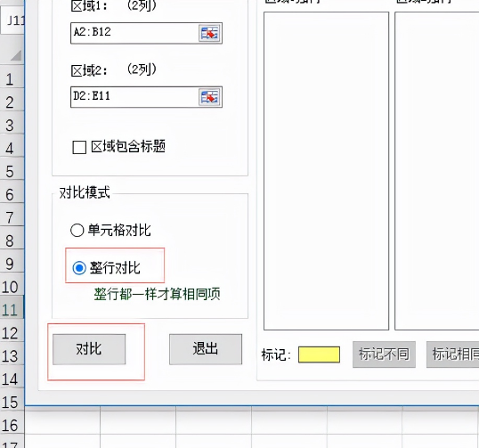Image resolution: width=479 pixels, height=448 pixels.
Task: Click range picker icon for 区域2 field
Action: [x=209, y=97]
